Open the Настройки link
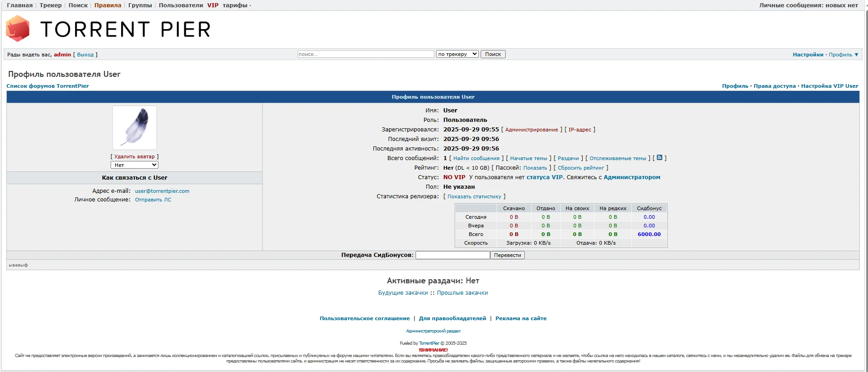Image resolution: width=868 pixels, height=372 pixels. 808,55
